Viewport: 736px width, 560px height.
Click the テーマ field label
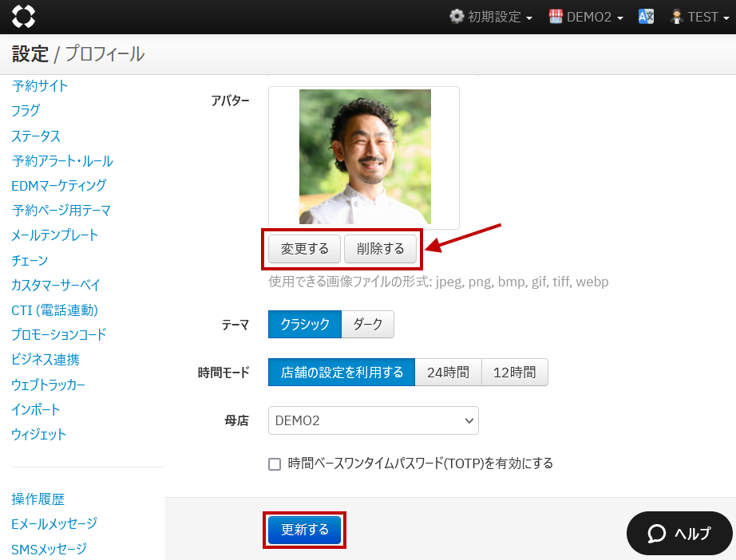tap(235, 324)
